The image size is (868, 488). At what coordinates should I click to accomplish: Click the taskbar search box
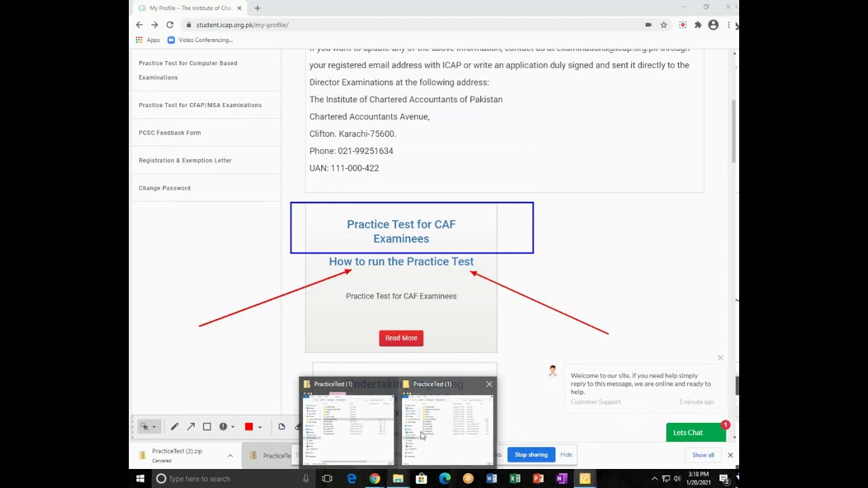(233, 479)
